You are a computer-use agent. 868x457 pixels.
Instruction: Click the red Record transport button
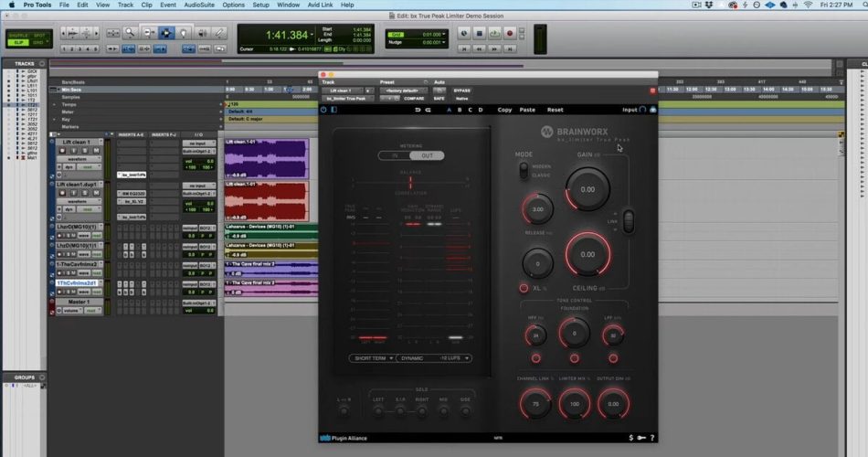pos(510,33)
